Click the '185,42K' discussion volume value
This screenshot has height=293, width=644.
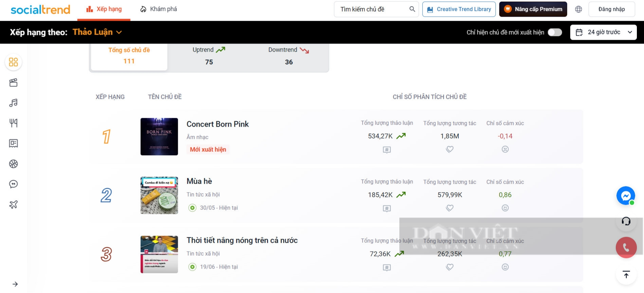[380, 195]
